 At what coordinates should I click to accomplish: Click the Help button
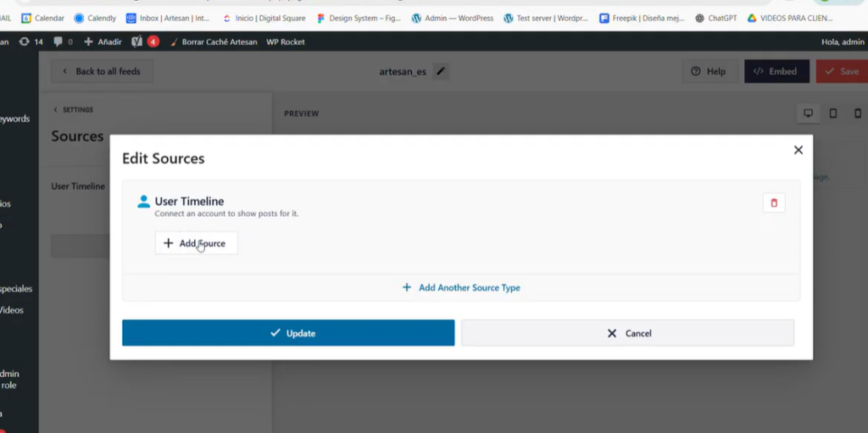pyautogui.click(x=709, y=72)
